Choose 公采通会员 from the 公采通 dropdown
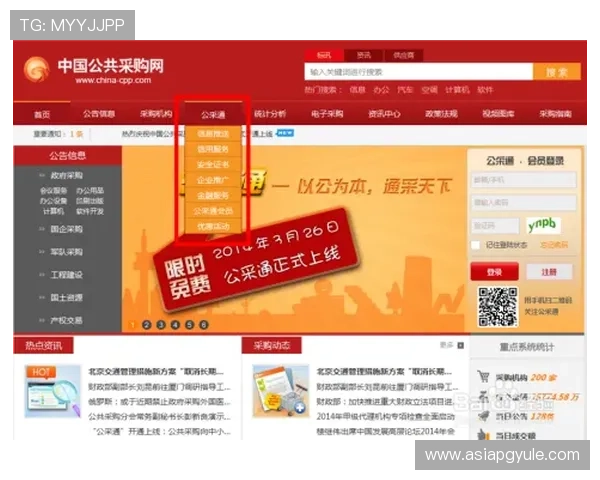The image size is (600, 480). pos(213,211)
